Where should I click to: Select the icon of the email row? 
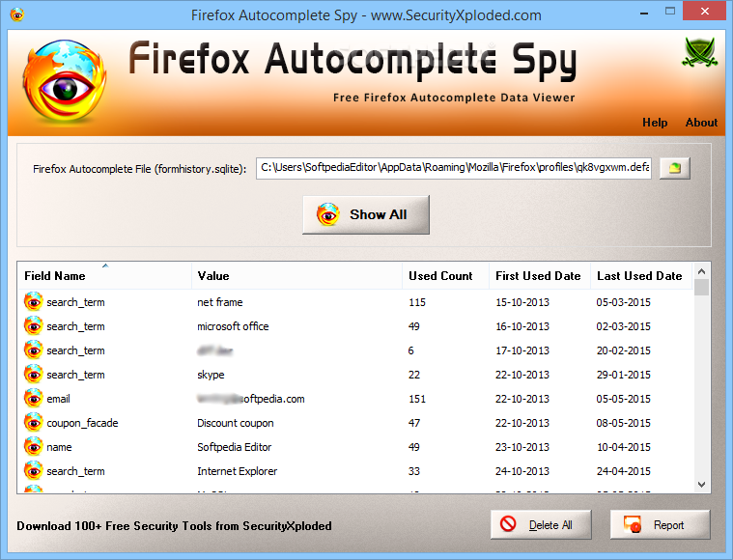[x=33, y=399]
